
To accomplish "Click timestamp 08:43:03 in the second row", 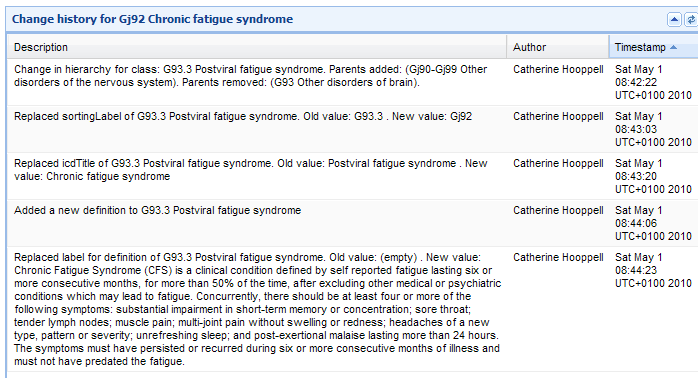I will tap(636, 129).
